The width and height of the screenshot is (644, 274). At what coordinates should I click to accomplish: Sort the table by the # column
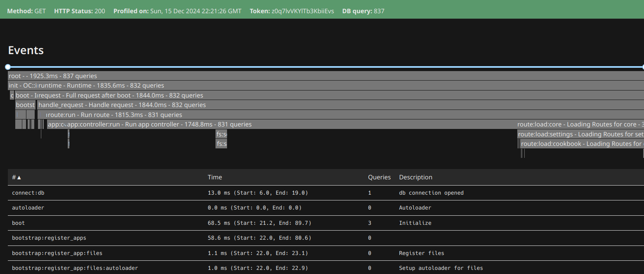17,177
